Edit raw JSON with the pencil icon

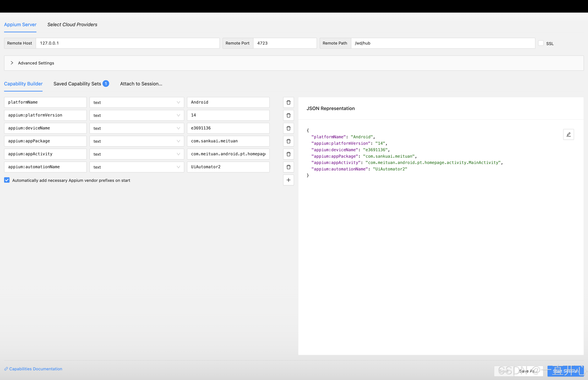[568, 134]
